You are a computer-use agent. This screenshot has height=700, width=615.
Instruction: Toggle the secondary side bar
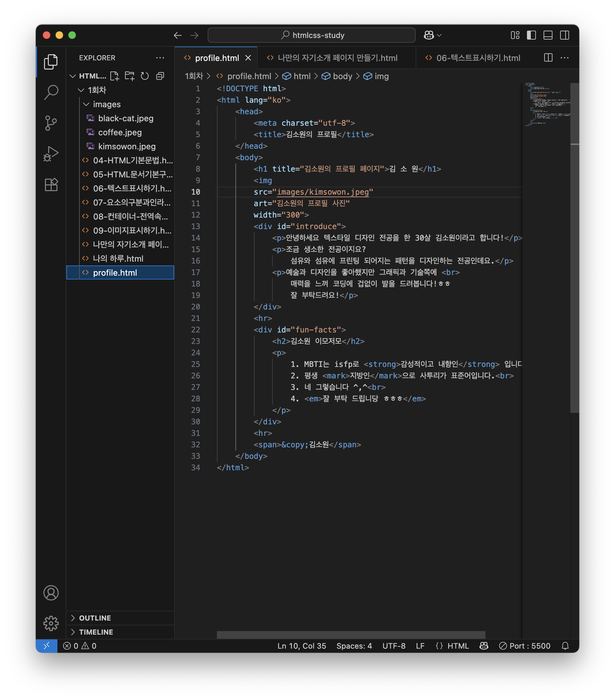click(564, 35)
